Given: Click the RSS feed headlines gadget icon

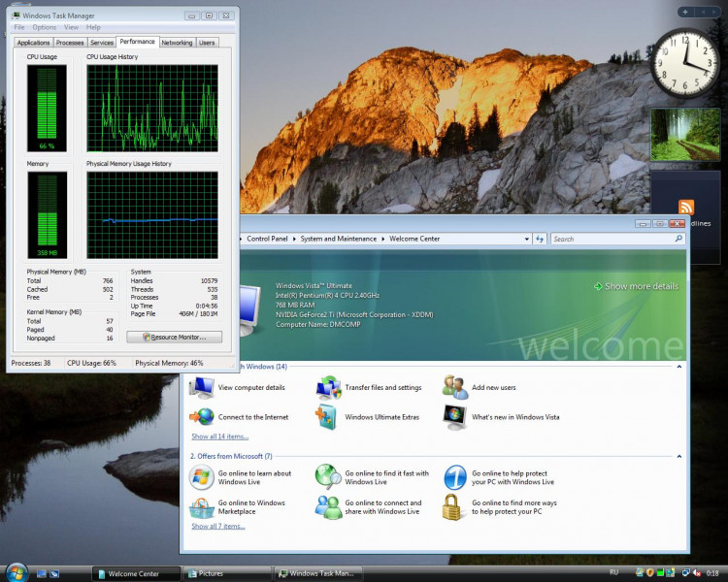Looking at the screenshot, I should [x=686, y=207].
